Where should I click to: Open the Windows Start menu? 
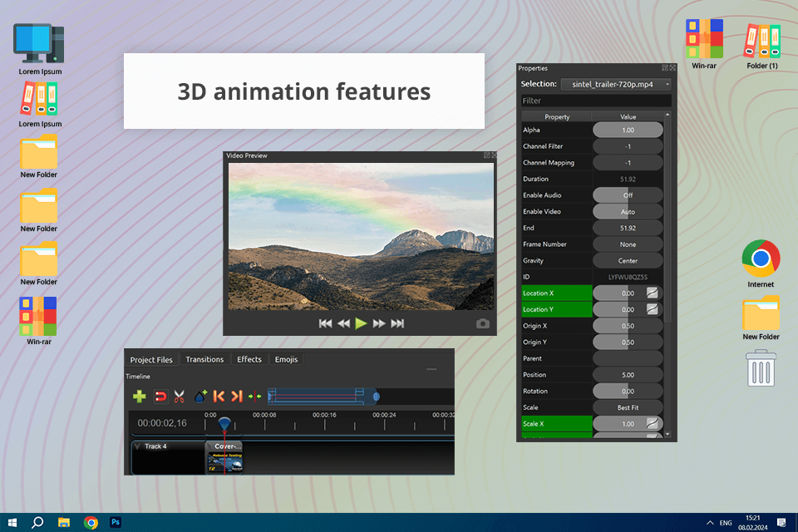pos(12,522)
